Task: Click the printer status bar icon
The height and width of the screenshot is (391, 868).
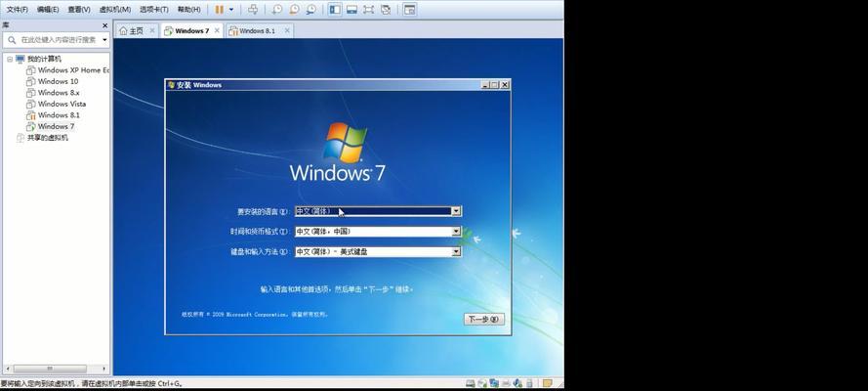Action: point(506,383)
